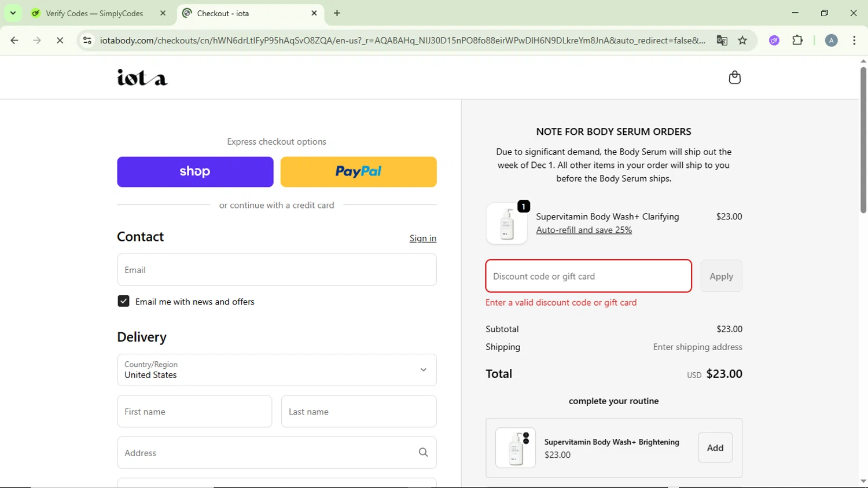Open the purple extension icon
The image size is (868, 488).
point(774,41)
